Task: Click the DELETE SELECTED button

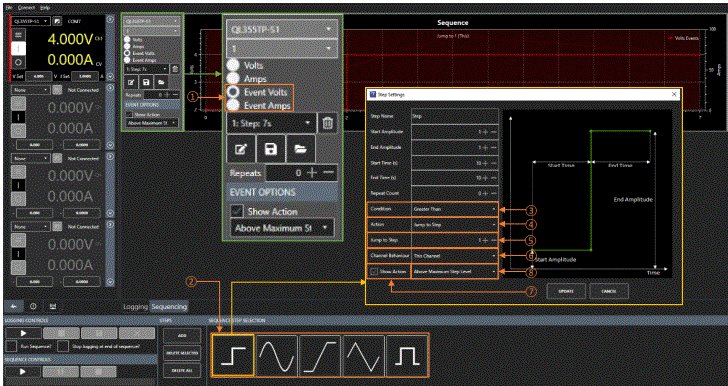Action: tap(182, 353)
